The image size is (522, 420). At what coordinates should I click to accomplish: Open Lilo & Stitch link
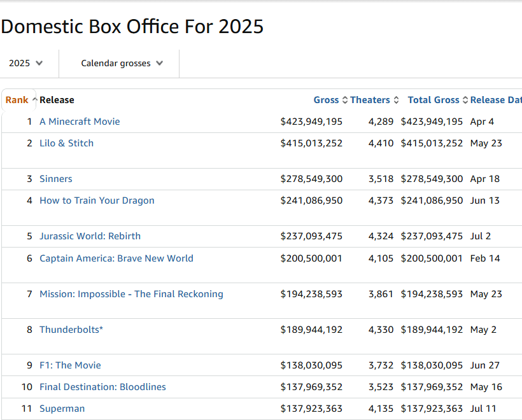[x=67, y=143]
